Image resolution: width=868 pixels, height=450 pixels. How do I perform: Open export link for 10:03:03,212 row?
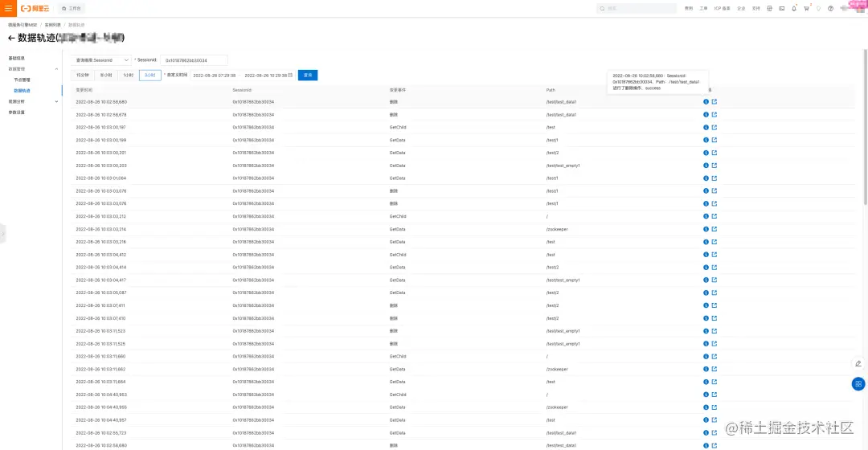click(x=714, y=216)
